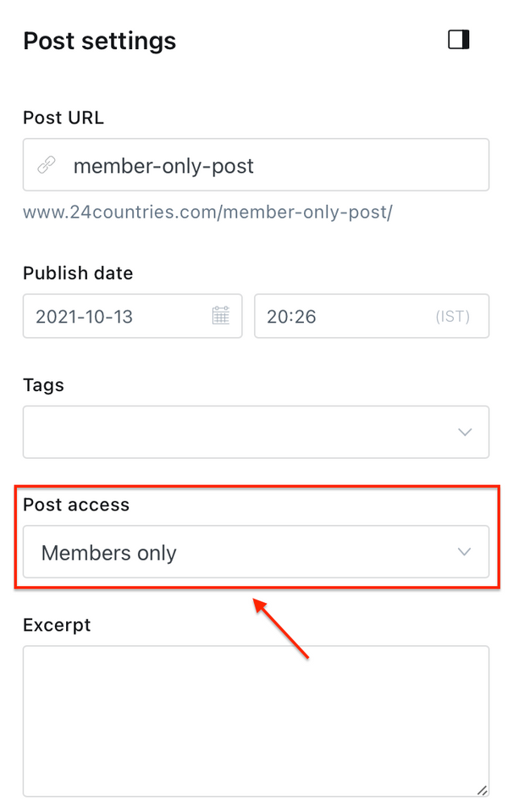
Task: Click the panel toggle icon beside Post settings
Action: click(x=457, y=39)
